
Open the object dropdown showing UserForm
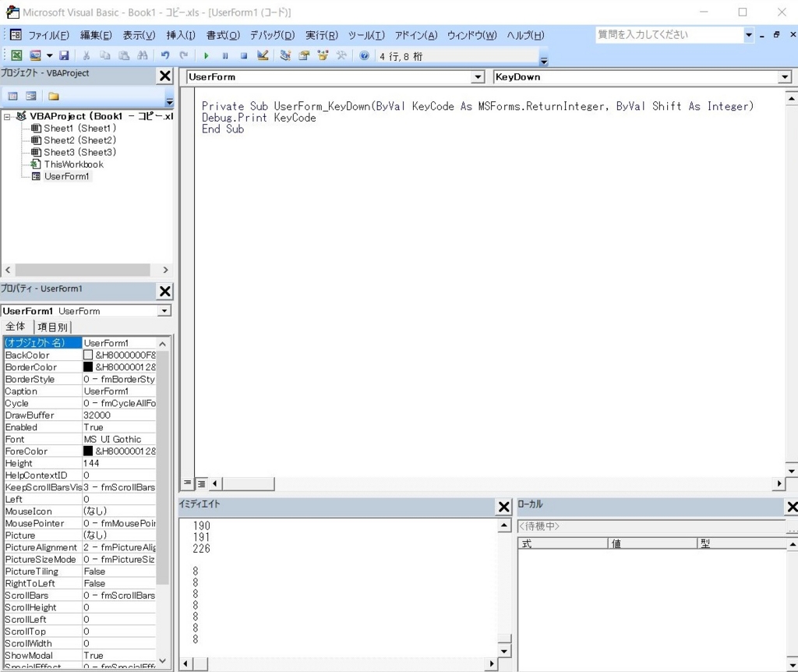[479, 76]
